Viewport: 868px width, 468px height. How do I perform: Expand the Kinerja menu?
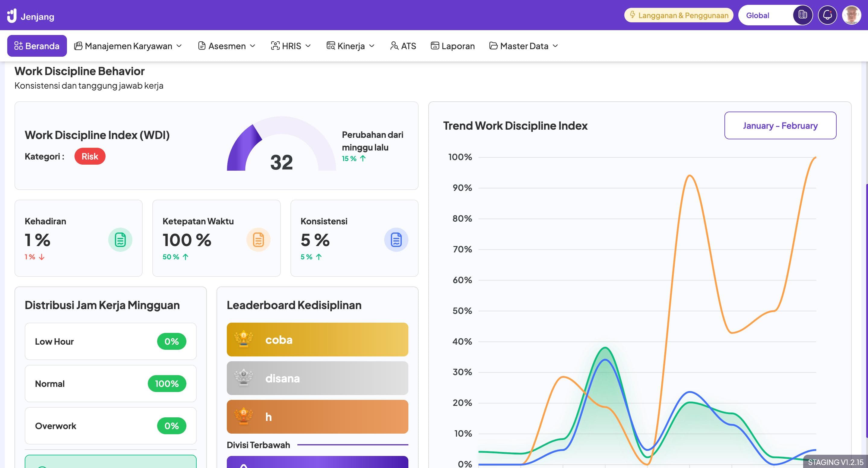[350, 46]
